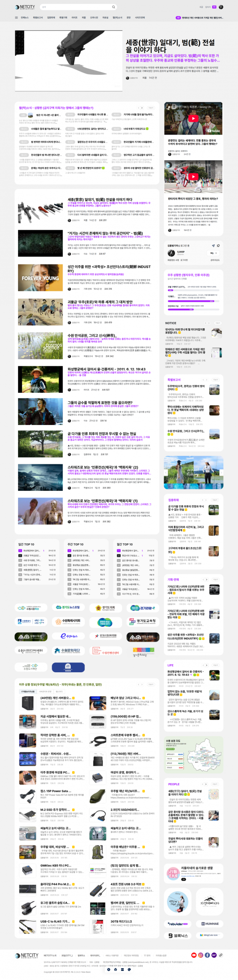Viewport: 238px width, 980px height.
Task: Click the paper-plane icon in login widget
Action: pyautogui.click(x=213, y=246)
